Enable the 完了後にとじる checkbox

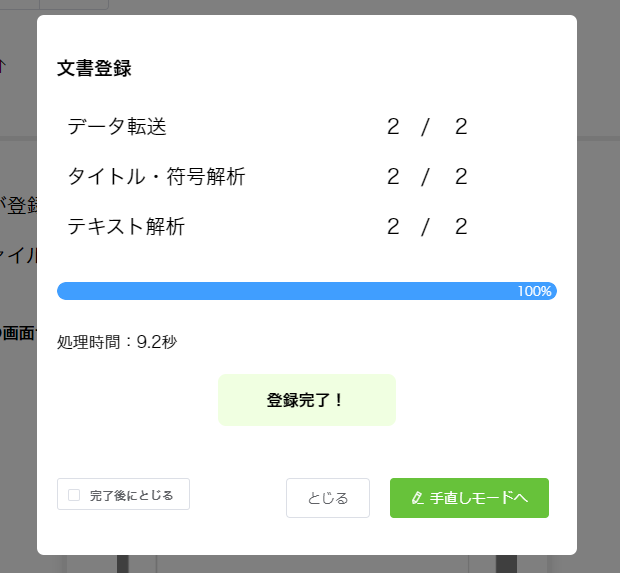pos(74,495)
